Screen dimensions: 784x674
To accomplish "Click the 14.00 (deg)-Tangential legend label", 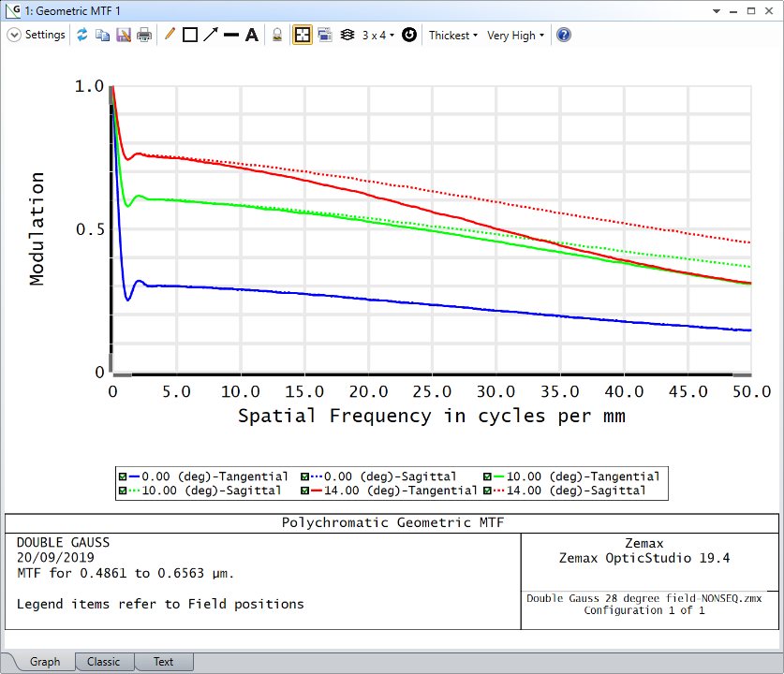I will coord(401,491).
